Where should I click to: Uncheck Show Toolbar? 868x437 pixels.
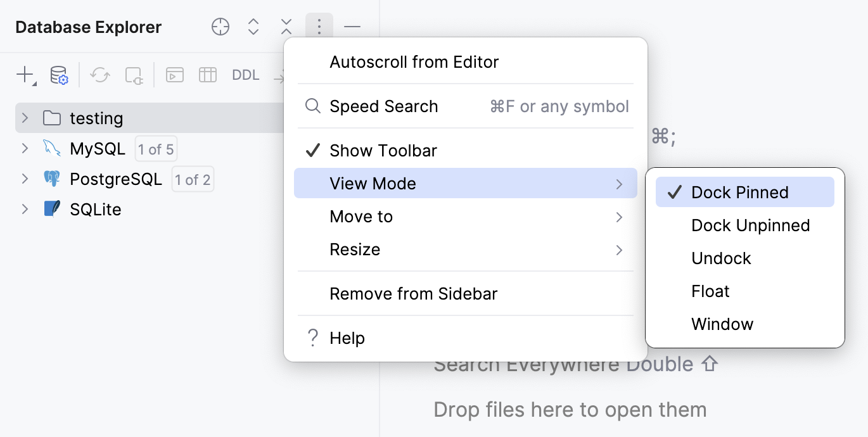point(383,150)
